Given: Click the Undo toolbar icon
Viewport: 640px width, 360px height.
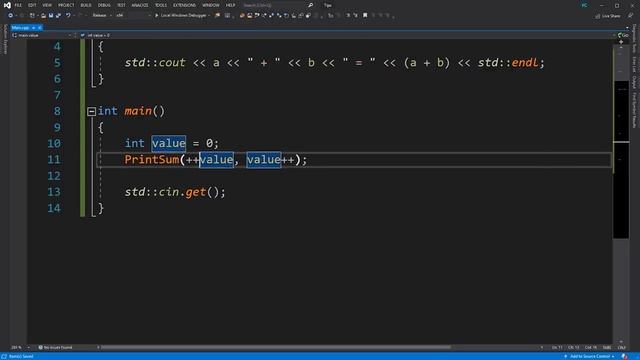Looking at the screenshot, I should pyautogui.click(x=68, y=16).
